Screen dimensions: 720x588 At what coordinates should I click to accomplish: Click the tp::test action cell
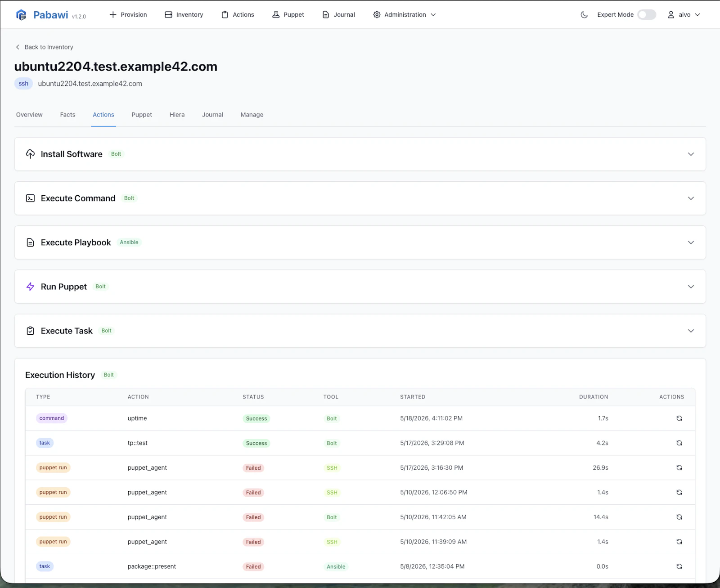(137, 443)
